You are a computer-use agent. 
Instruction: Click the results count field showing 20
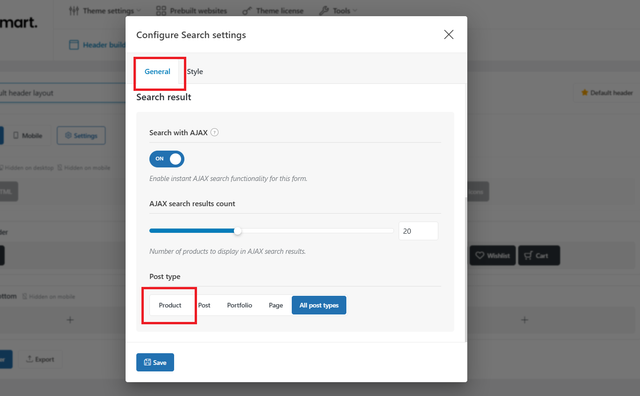point(418,231)
